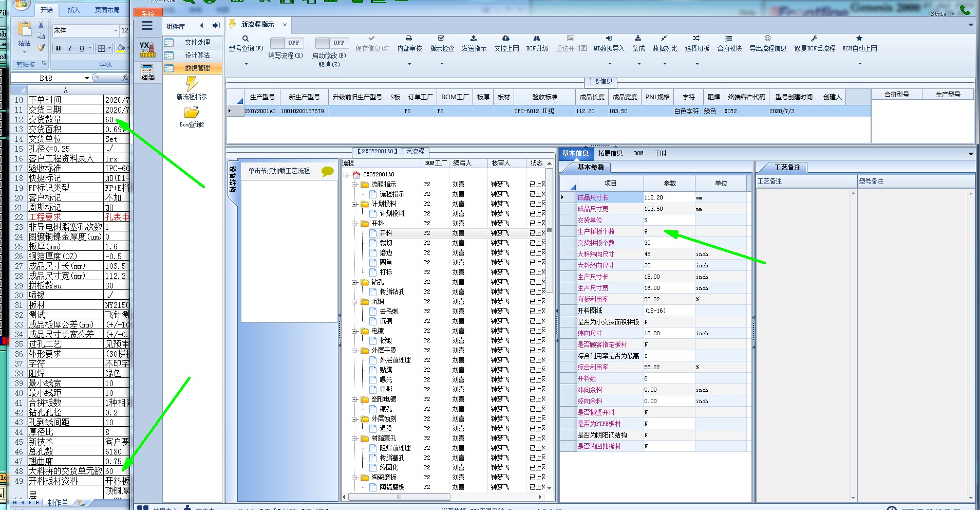Screen dimensions: 980x510
Task: Click the 生产拼板个数 value field showing 9
Action: pos(669,231)
